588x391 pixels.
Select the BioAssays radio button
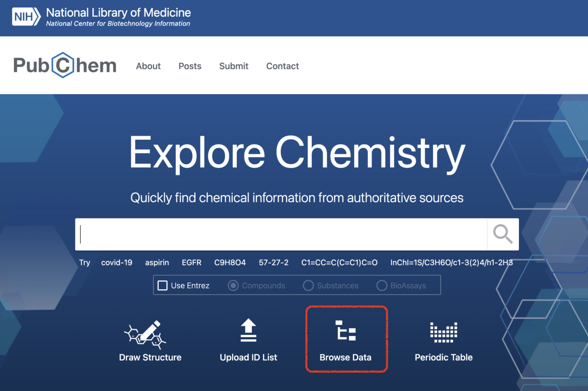pos(382,286)
